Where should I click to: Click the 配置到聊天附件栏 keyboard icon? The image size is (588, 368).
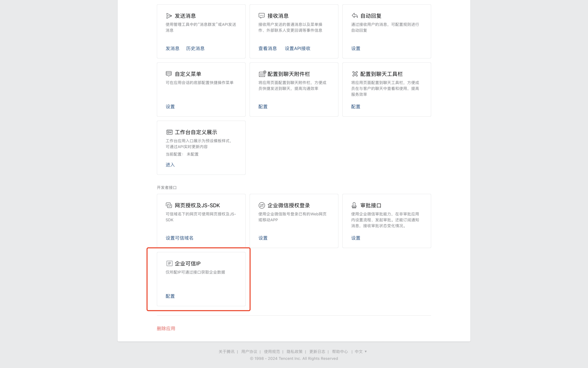(262, 74)
